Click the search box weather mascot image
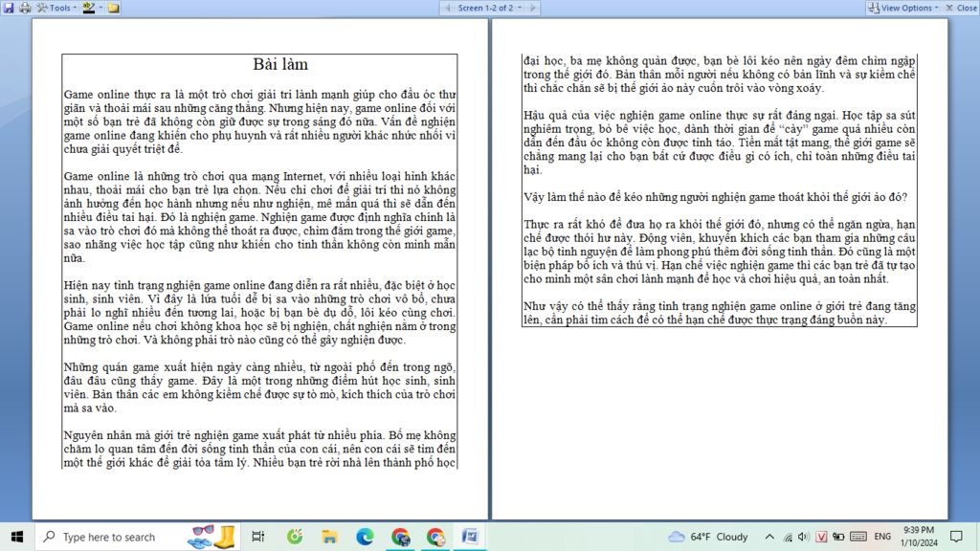Viewport: 980px width, 551px height. click(x=212, y=537)
